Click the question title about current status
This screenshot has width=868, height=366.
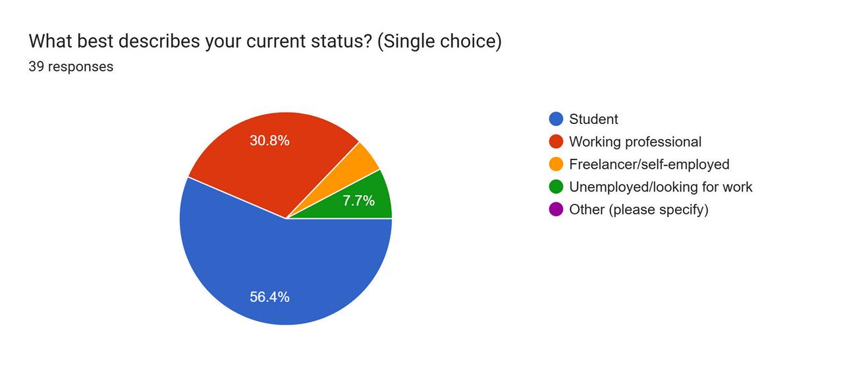[265, 41]
